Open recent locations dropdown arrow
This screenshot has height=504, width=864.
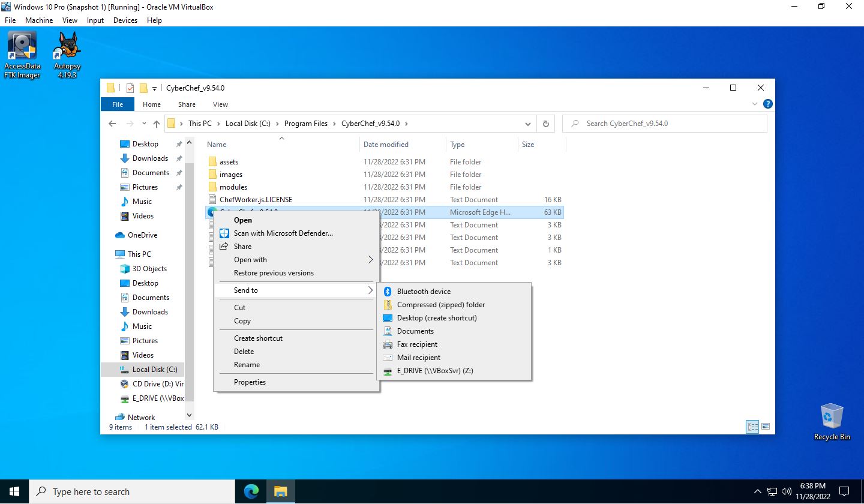[144, 124]
